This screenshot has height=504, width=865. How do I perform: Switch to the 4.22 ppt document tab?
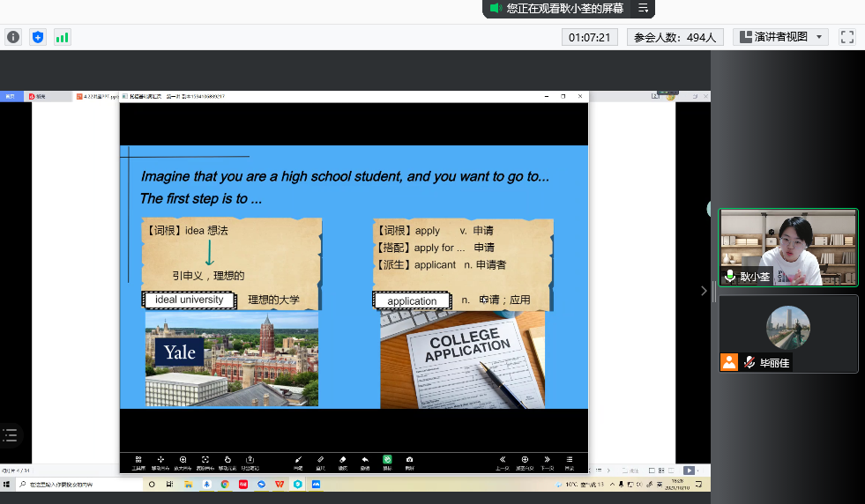coord(97,96)
